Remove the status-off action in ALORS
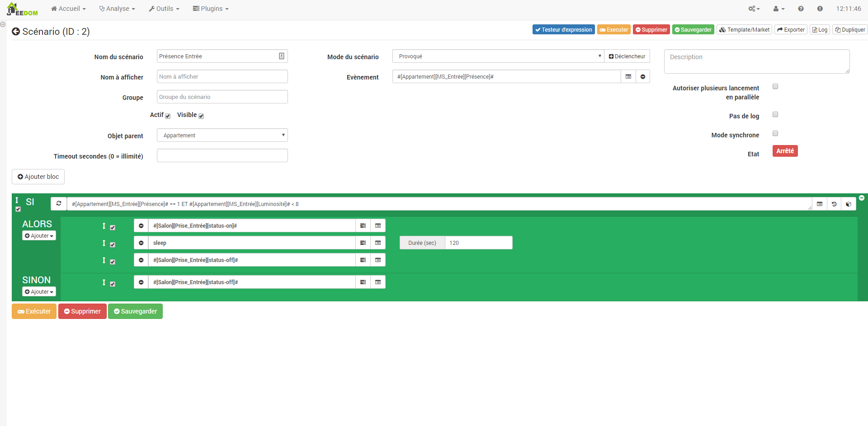The image size is (868, 426). (x=141, y=260)
